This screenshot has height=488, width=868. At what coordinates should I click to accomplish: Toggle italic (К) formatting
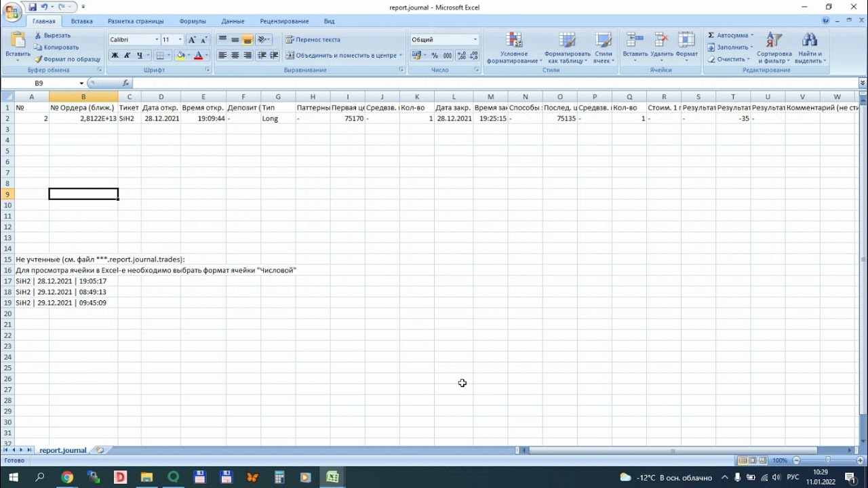[127, 56]
